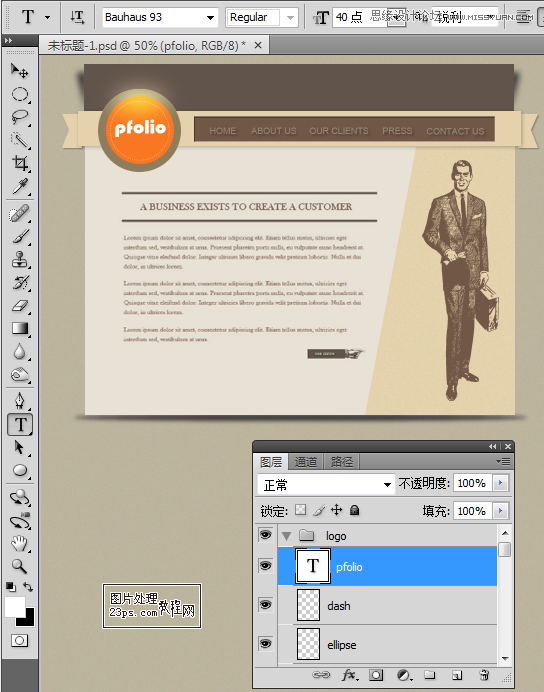Select the Zoom tool
Viewport: 544px width, 692px height.
pos(19,566)
